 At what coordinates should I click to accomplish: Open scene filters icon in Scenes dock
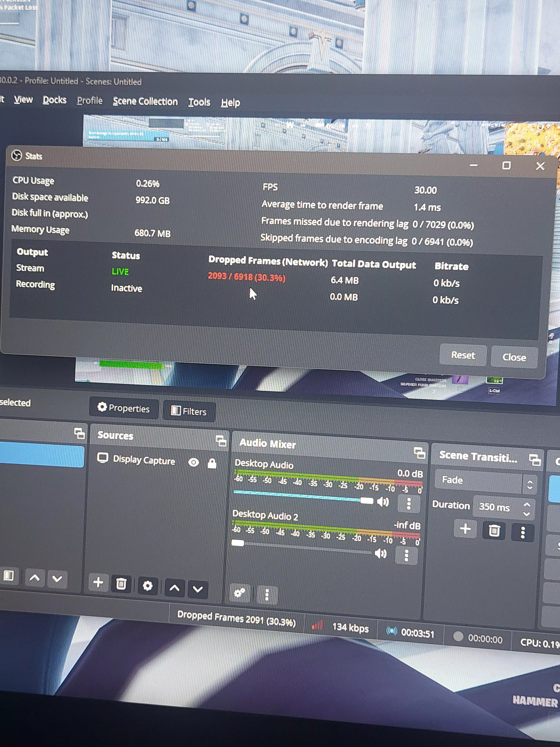coord(9,575)
